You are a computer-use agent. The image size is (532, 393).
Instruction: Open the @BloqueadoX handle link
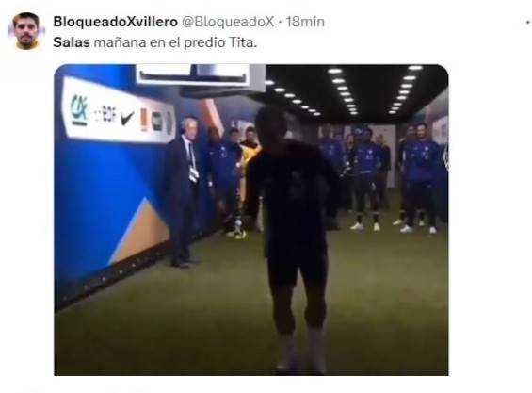pos(228,22)
